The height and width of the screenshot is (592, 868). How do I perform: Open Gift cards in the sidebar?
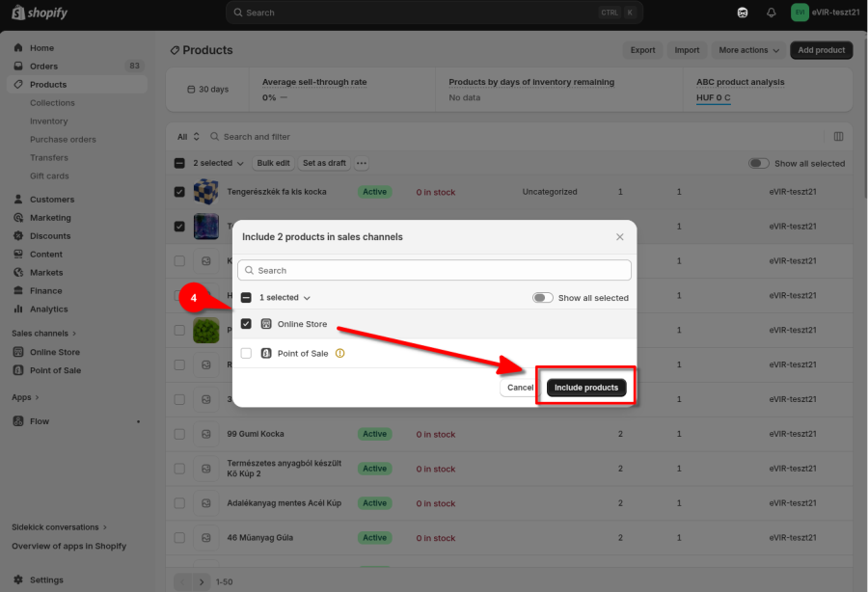49,175
